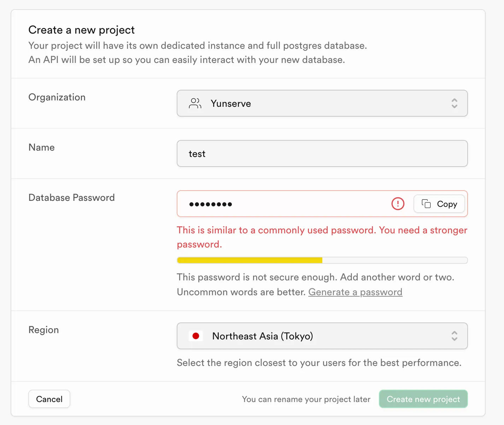Click the yellow password strength bar

[250, 261]
